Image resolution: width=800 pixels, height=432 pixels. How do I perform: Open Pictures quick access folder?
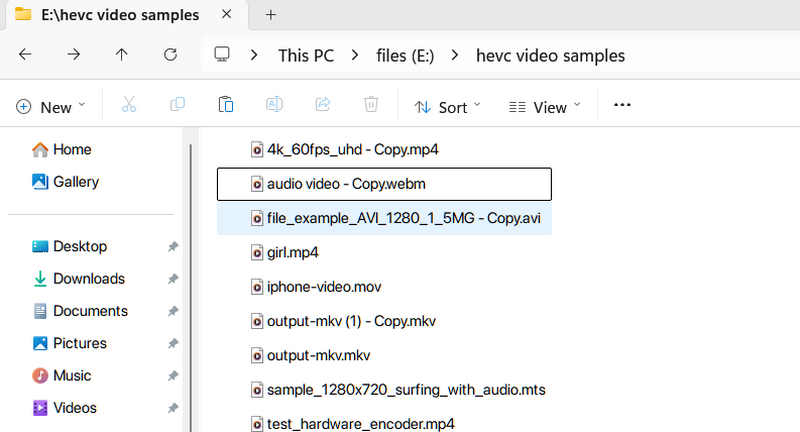click(69, 343)
